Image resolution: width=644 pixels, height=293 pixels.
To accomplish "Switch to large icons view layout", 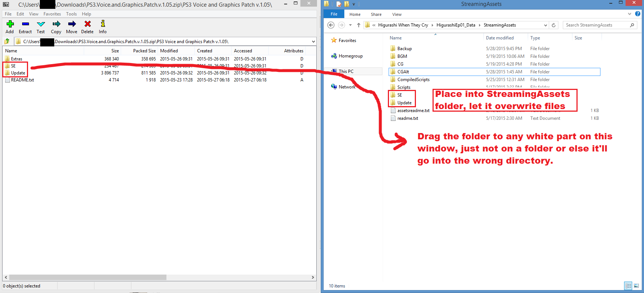I will pyautogui.click(x=636, y=286).
